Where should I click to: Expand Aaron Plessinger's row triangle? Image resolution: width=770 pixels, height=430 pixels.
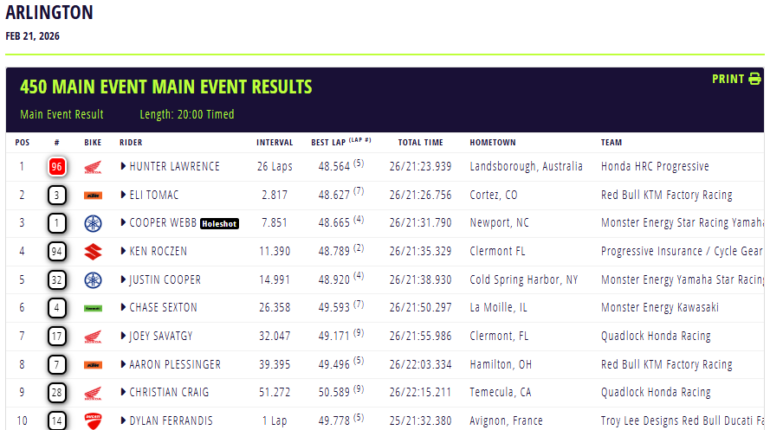coord(123,364)
